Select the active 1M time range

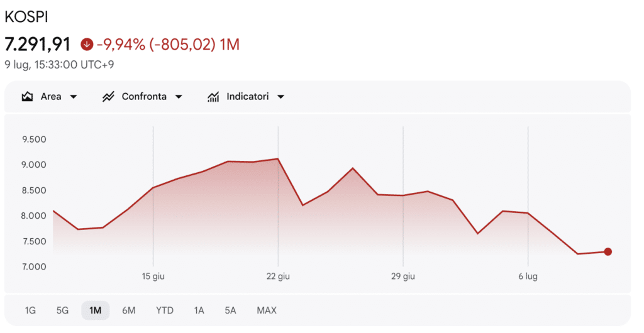point(96,310)
